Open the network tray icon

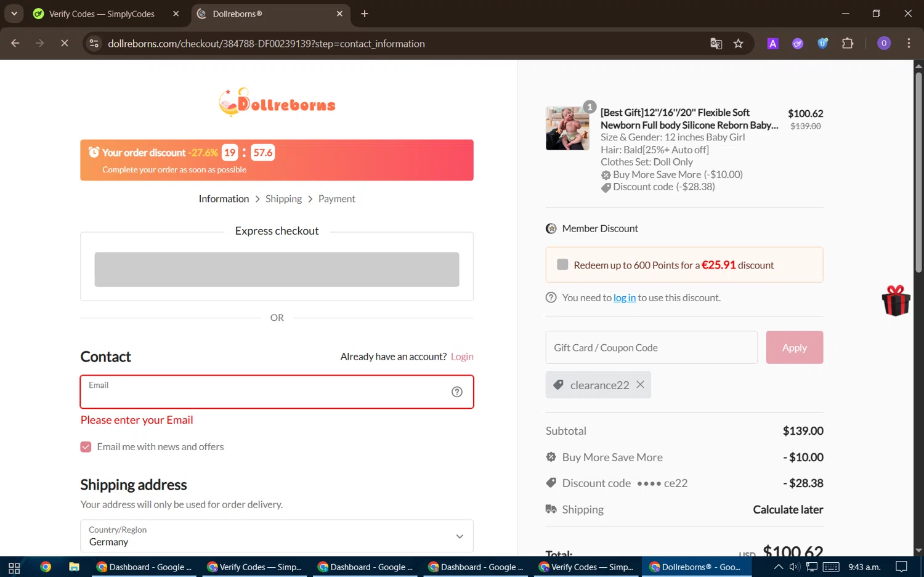[812, 567]
